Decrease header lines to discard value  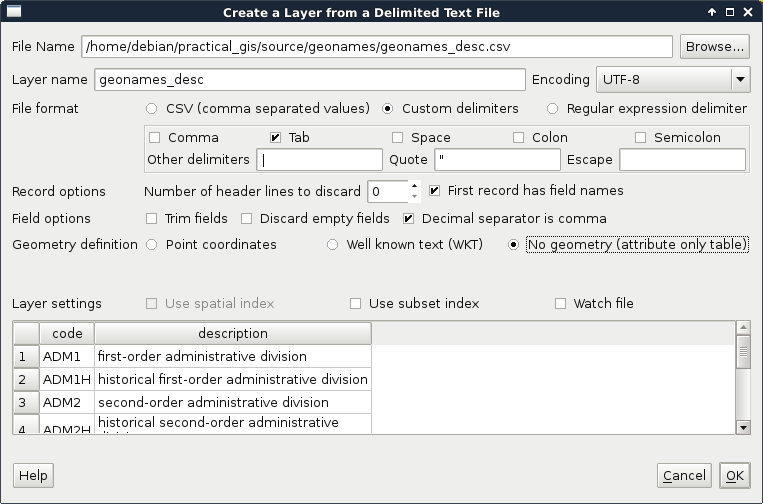(414, 196)
